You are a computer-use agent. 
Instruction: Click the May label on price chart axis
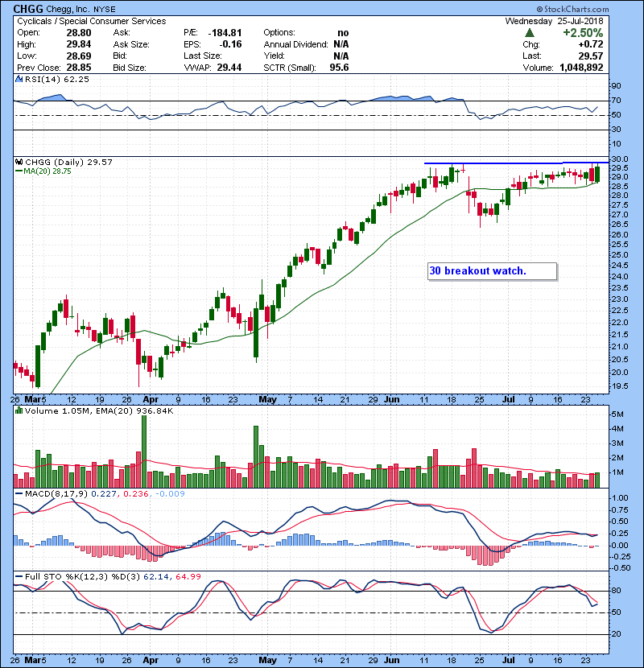(x=267, y=400)
